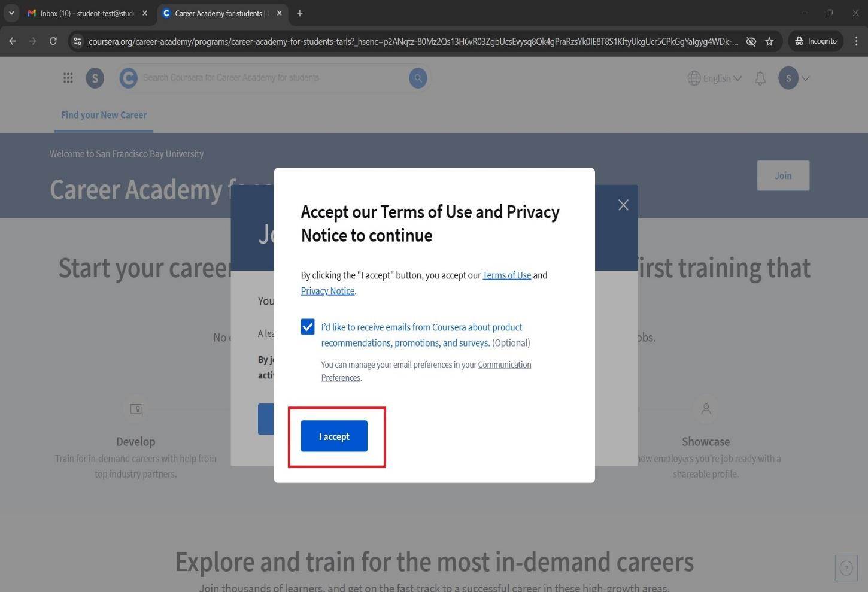Close the Career Academy browser tab

click(x=279, y=13)
